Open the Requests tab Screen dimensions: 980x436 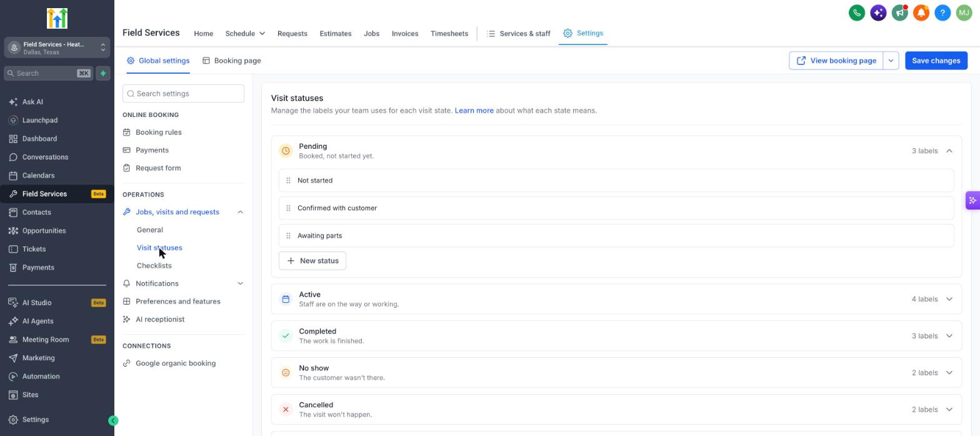pos(292,34)
